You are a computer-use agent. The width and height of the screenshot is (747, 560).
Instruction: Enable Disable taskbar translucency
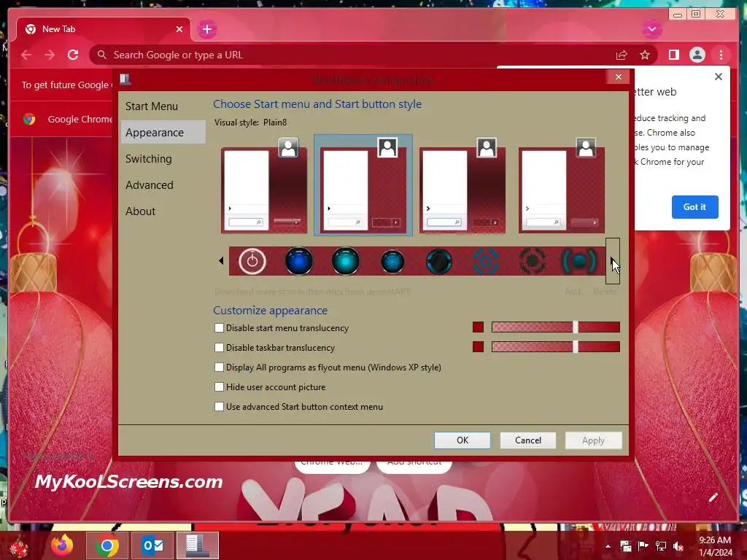(x=219, y=348)
